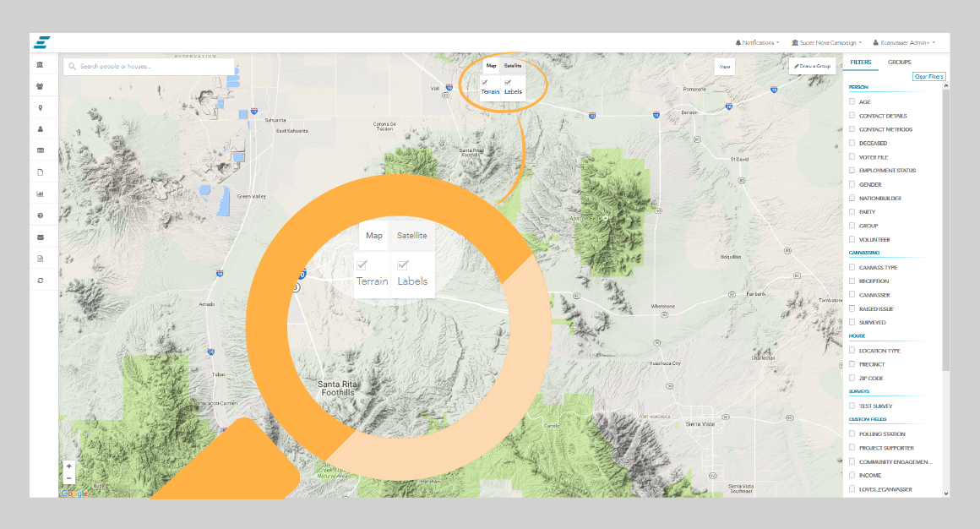Click the Clear Filters button

928,76
